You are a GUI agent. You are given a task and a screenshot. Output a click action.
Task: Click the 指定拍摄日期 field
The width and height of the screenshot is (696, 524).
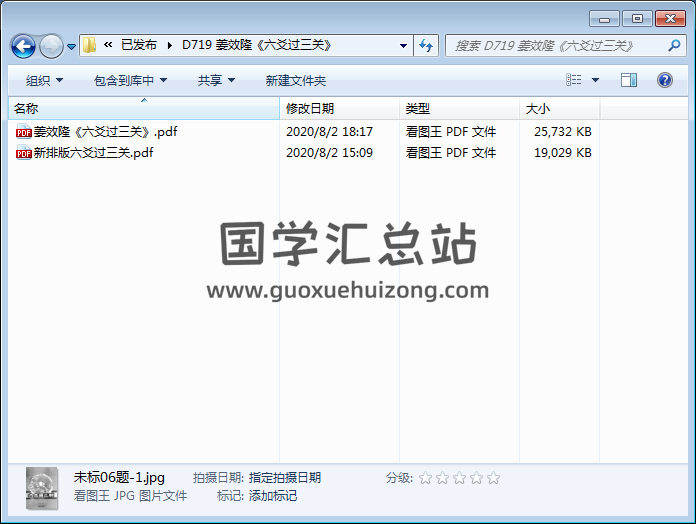click(285, 478)
